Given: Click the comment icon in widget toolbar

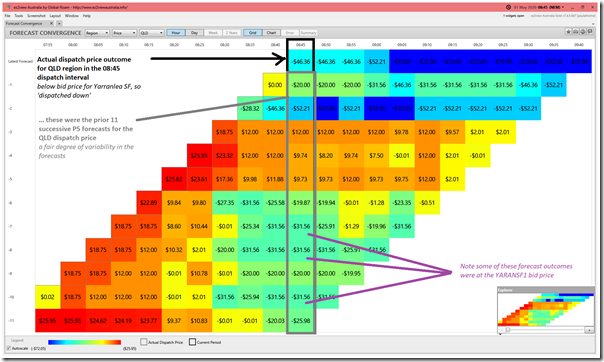Looking at the screenshot, I should tap(589, 32).
